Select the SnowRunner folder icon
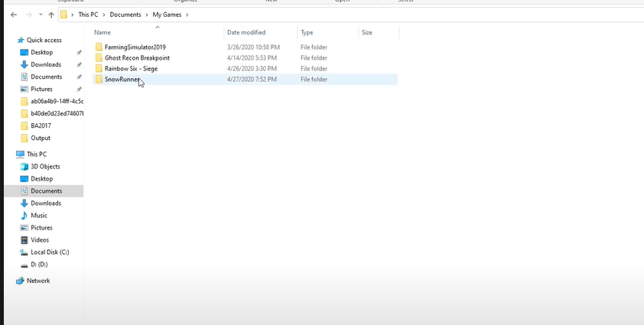This screenshot has height=325, width=644. (99, 80)
